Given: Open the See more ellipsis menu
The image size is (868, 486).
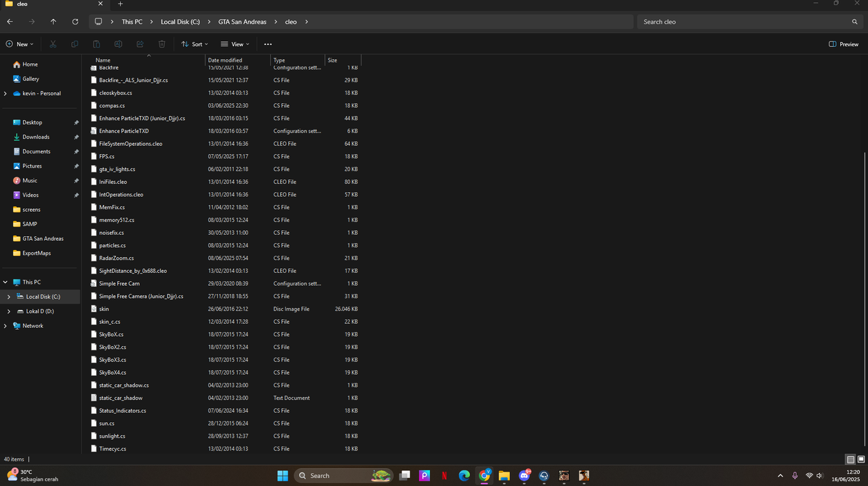Looking at the screenshot, I should pyautogui.click(x=268, y=44).
